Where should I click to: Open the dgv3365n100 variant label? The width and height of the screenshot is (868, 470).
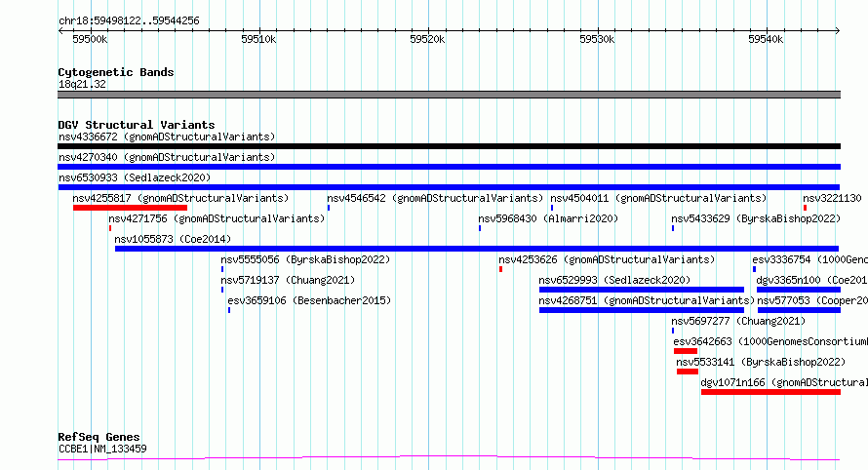click(x=812, y=280)
